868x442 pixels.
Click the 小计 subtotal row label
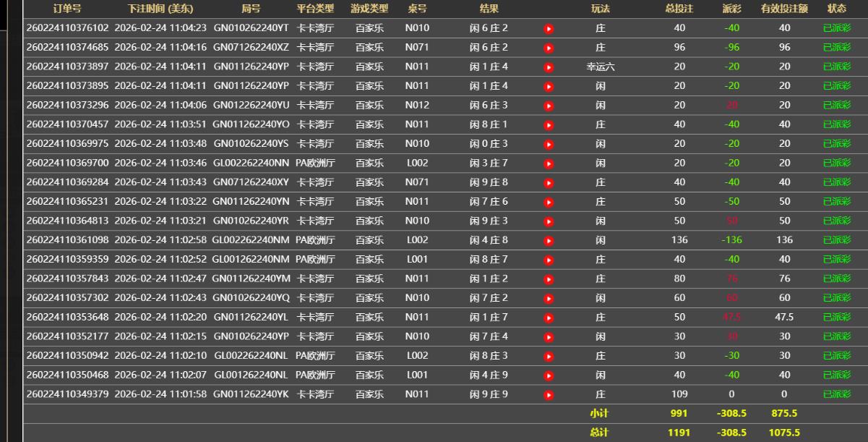(600, 414)
